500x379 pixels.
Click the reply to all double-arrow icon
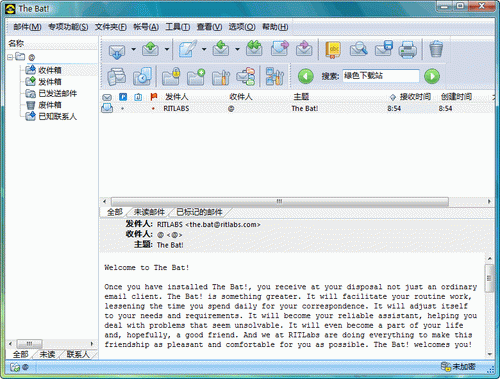pos(254,49)
